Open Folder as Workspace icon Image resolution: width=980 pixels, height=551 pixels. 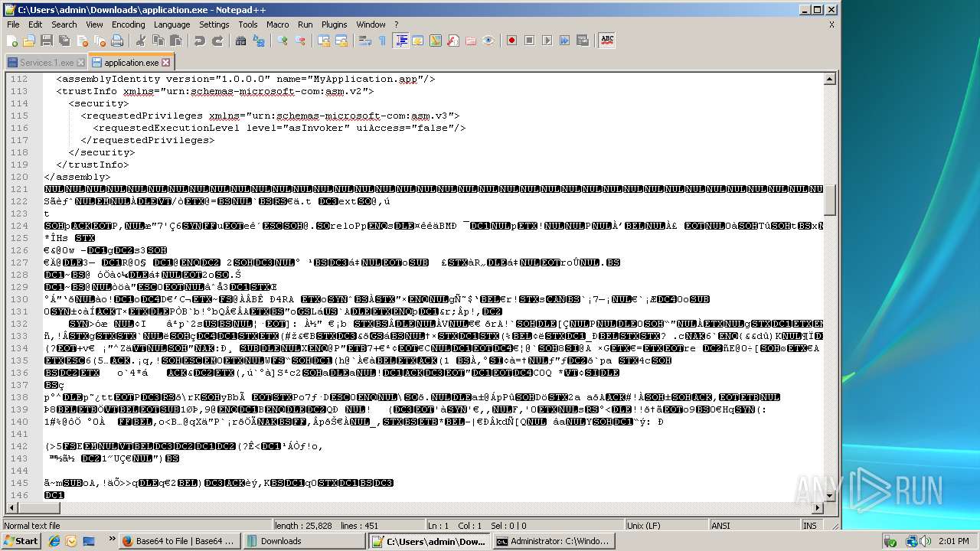point(471,41)
